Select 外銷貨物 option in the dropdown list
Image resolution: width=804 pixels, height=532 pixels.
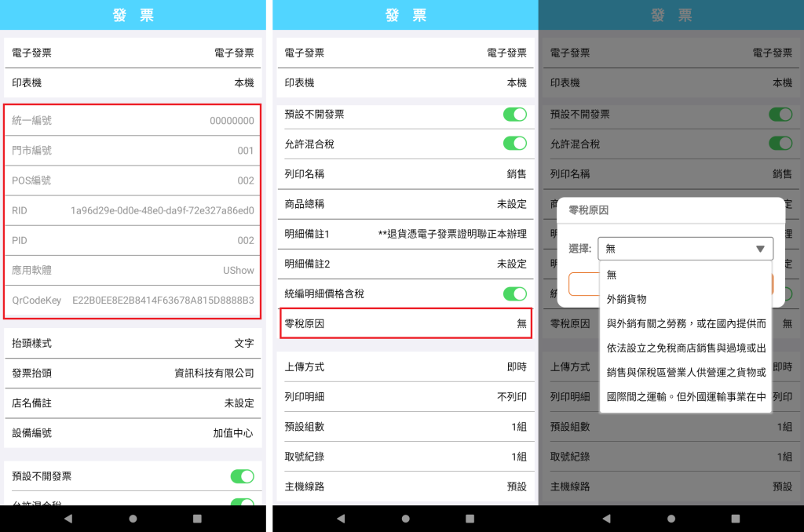pyautogui.click(x=685, y=299)
